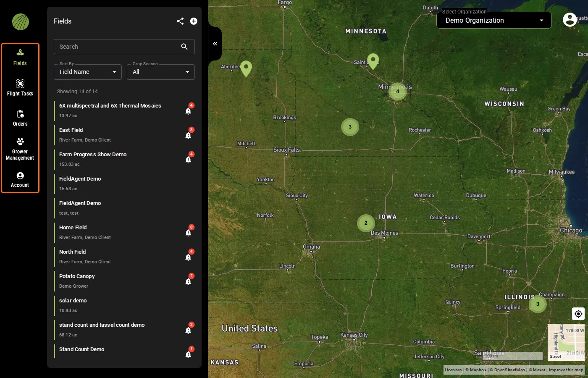Click the green leaf app logo
Viewport: 588px width, 378px height.
(x=20, y=22)
